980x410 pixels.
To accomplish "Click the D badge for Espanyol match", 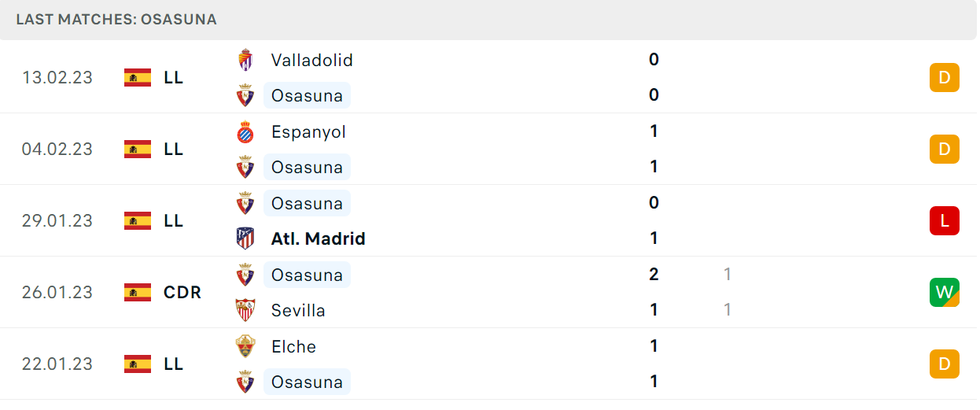I will pos(945,150).
